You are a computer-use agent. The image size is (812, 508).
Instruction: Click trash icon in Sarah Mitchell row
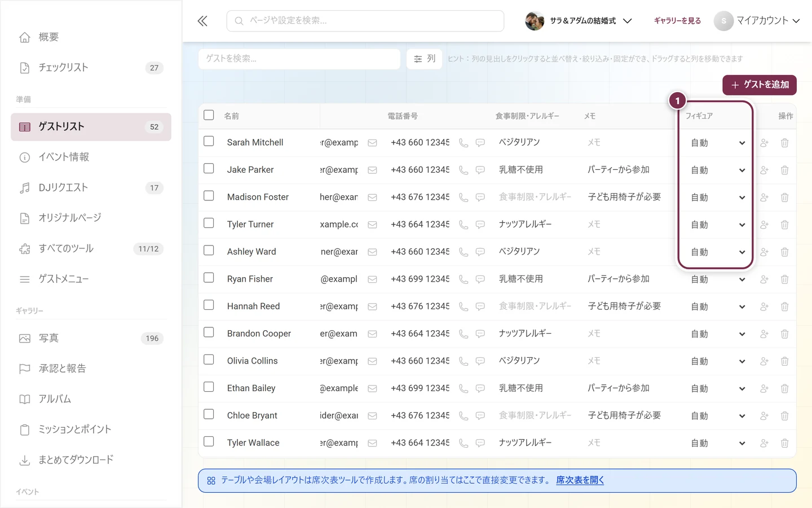[x=784, y=143]
